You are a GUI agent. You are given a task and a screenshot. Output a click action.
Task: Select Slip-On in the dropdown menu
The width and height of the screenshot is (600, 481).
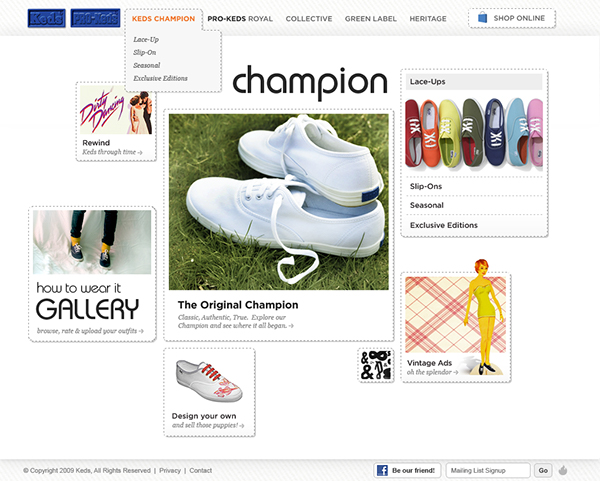pos(145,52)
